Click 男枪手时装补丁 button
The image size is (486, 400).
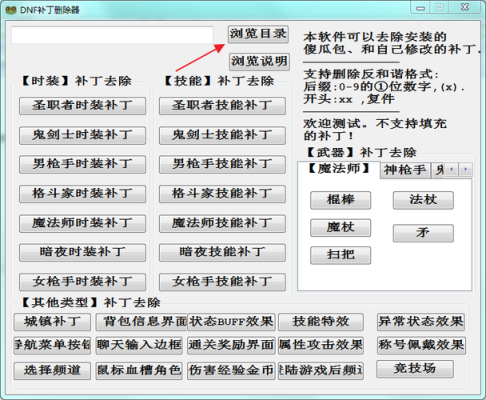82,164
